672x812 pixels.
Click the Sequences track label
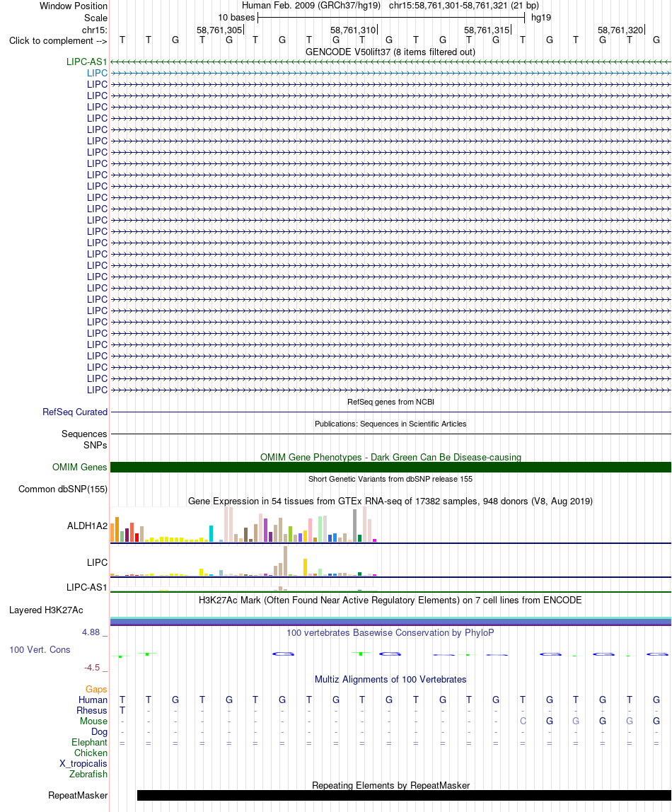84,434
